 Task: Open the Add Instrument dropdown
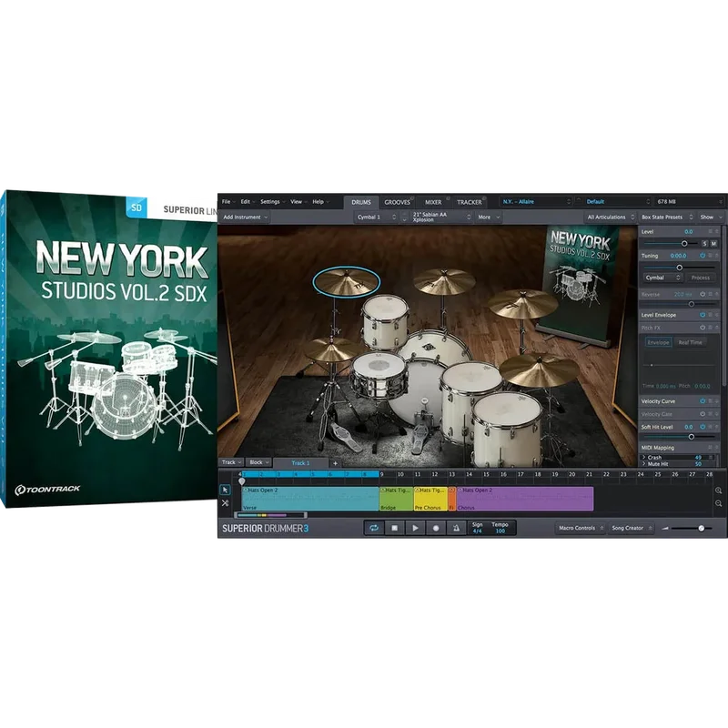pos(245,217)
